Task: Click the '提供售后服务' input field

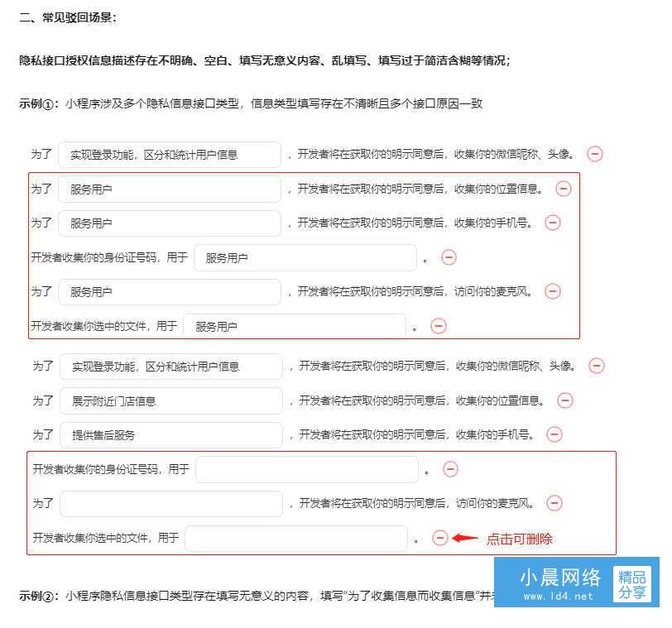Action: 170,434
